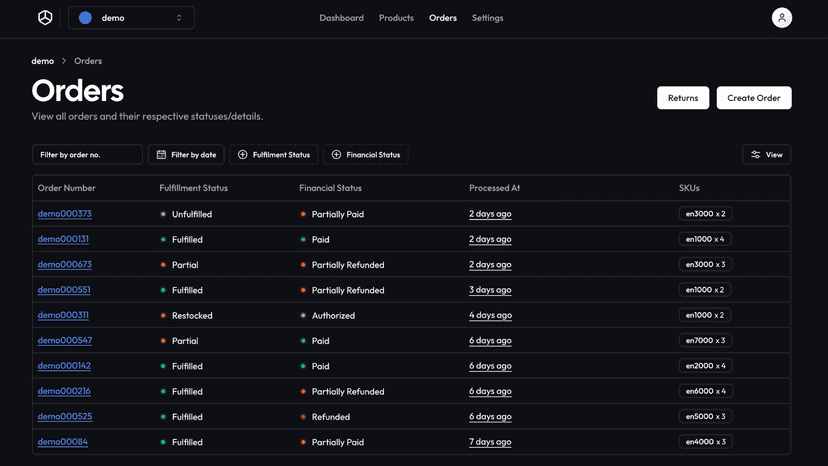Open order demo000311
The image size is (828, 466).
[63, 315]
